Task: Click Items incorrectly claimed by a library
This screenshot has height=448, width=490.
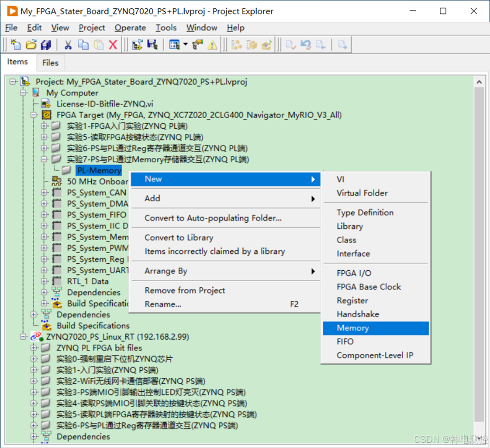Action: [x=225, y=251]
